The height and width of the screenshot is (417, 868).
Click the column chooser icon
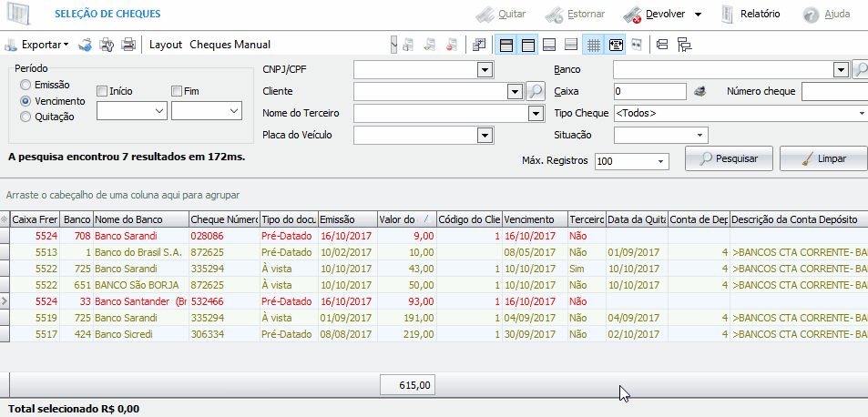coord(479,45)
